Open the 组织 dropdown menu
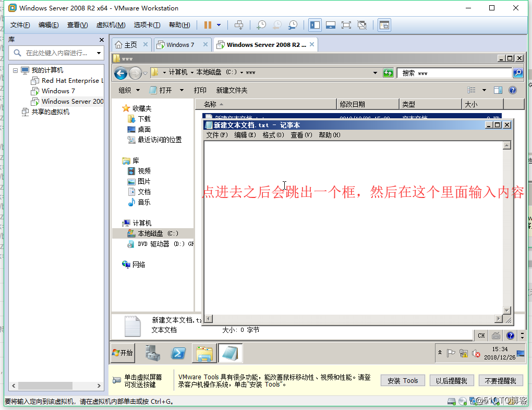This screenshot has width=532, height=410. coord(129,90)
